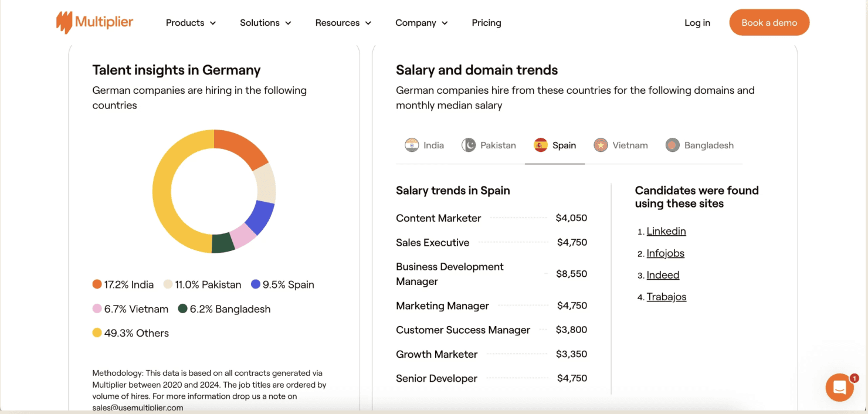
Task: Click the blue Spain donut chart segment
Action: 260,217
